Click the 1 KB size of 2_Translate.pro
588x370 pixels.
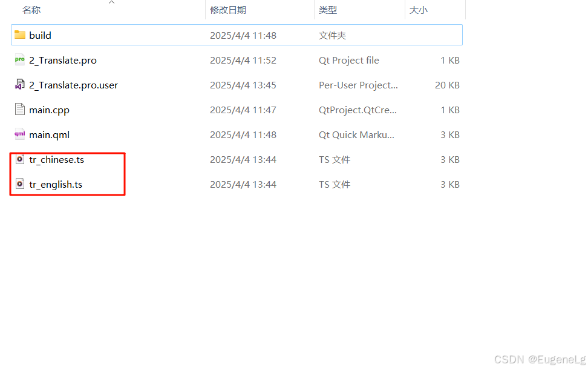450,61
